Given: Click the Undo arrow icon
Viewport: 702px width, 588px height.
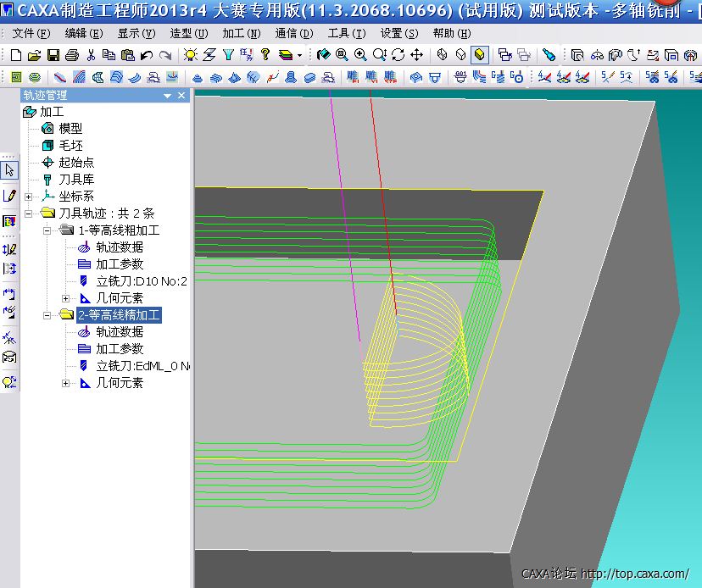Looking at the screenshot, I should (146, 55).
